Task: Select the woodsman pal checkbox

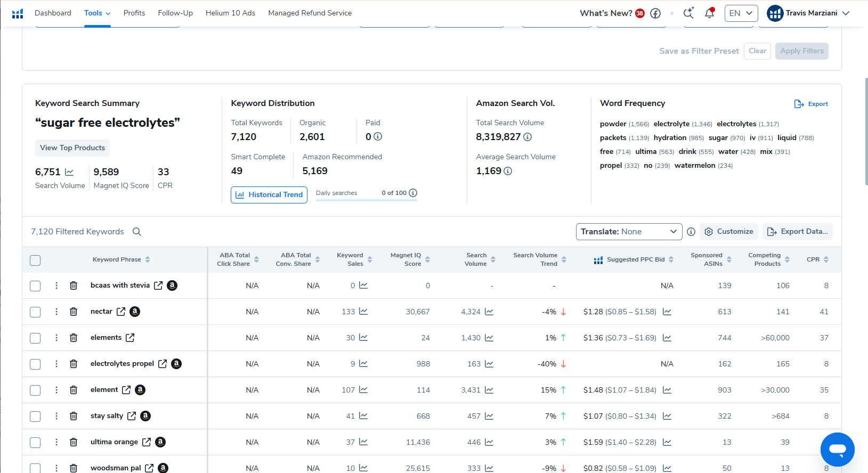Action: click(35, 468)
